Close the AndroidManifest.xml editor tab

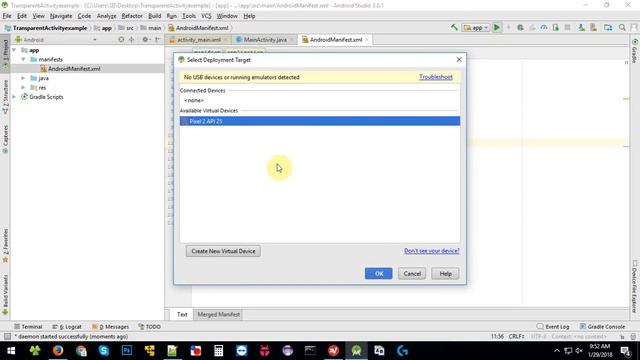tap(367, 40)
